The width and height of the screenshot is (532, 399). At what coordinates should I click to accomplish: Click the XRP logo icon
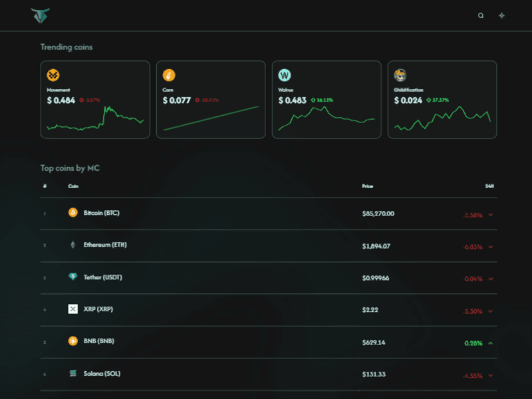73,309
